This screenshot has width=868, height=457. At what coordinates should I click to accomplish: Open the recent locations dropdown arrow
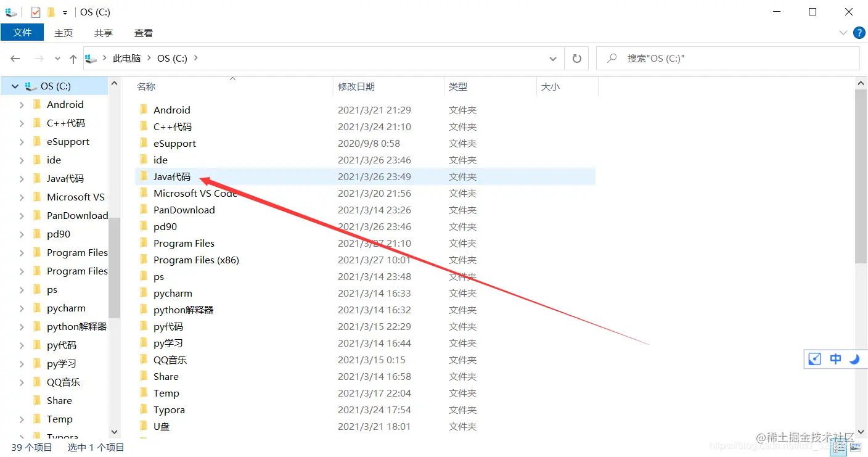coord(57,59)
